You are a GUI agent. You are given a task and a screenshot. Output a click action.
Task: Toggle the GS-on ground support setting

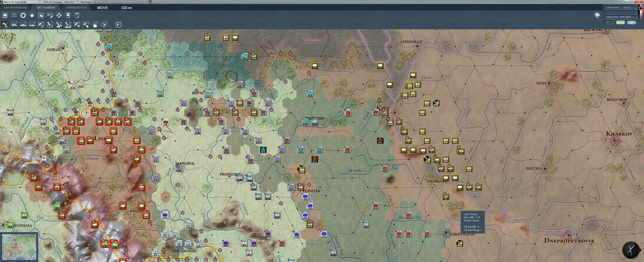coord(127,8)
